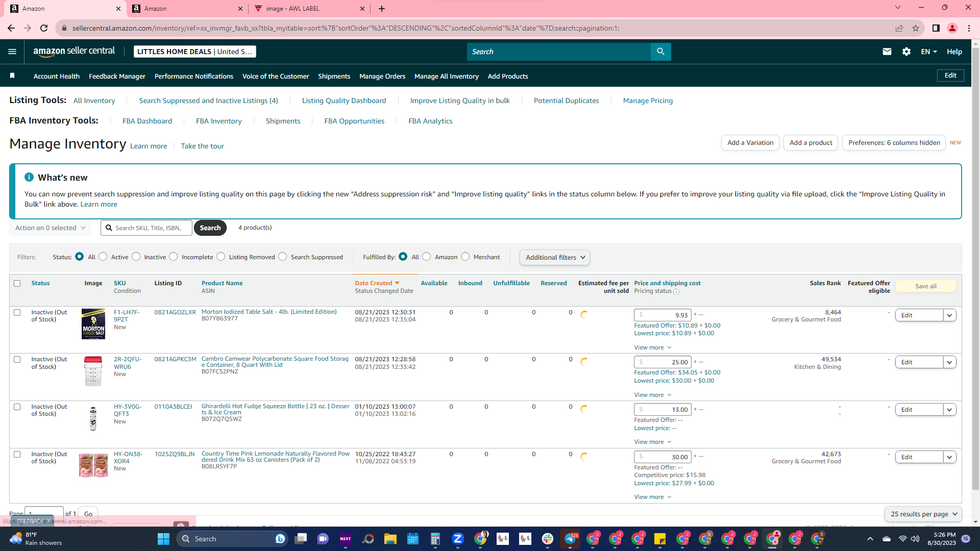This screenshot has width=980, height=551.
Task: Open the Manage Orders menu item
Action: (x=382, y=76)
